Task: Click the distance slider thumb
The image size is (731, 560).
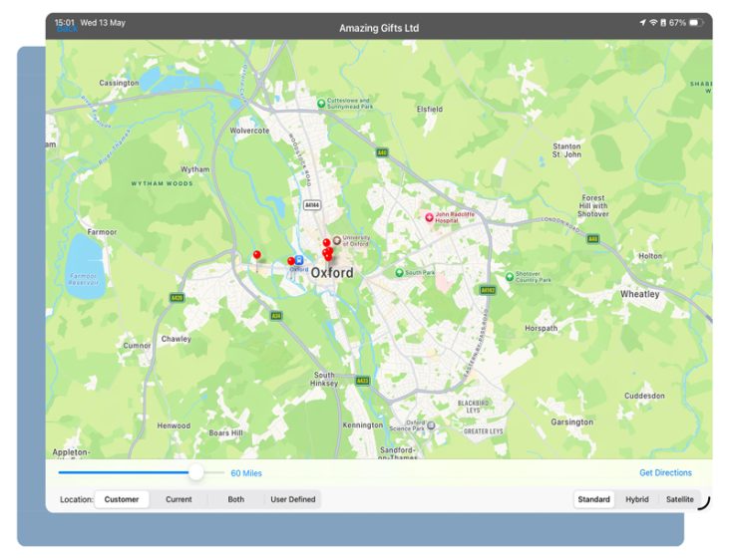Action: pyautogui.click(x=196, y=472)
